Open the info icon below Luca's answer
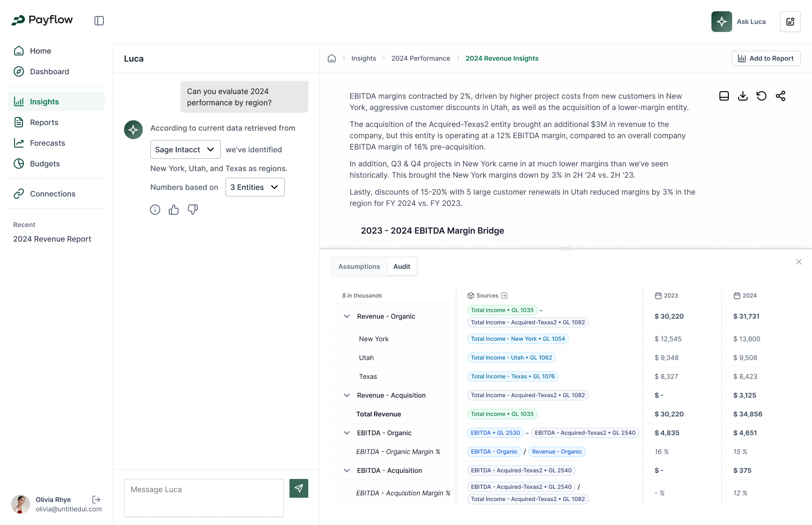The image size is (812, 525). click(155, 210)
